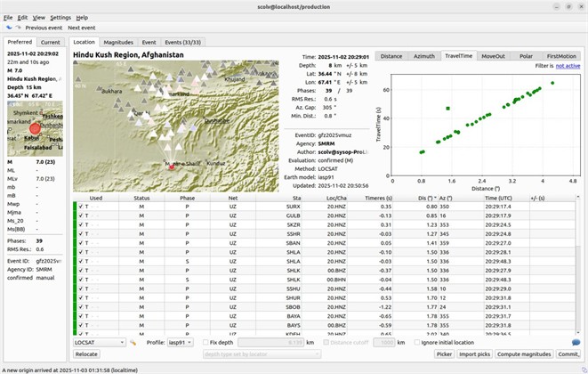Image resolution: width=588 pixels, height=374 pixels.
Task: Click the Next event arrow icon
Action: pos(18,28)
